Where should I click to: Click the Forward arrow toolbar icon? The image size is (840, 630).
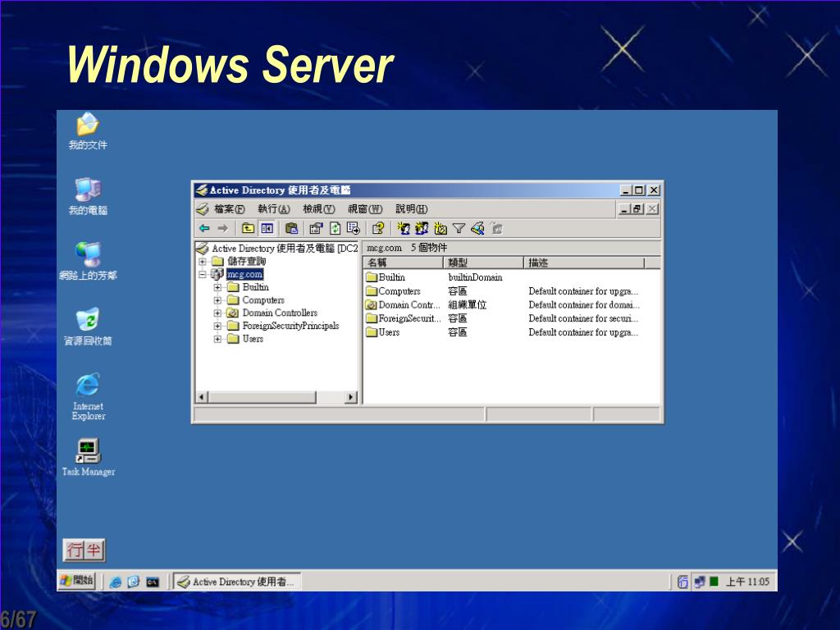coord(223,228)
